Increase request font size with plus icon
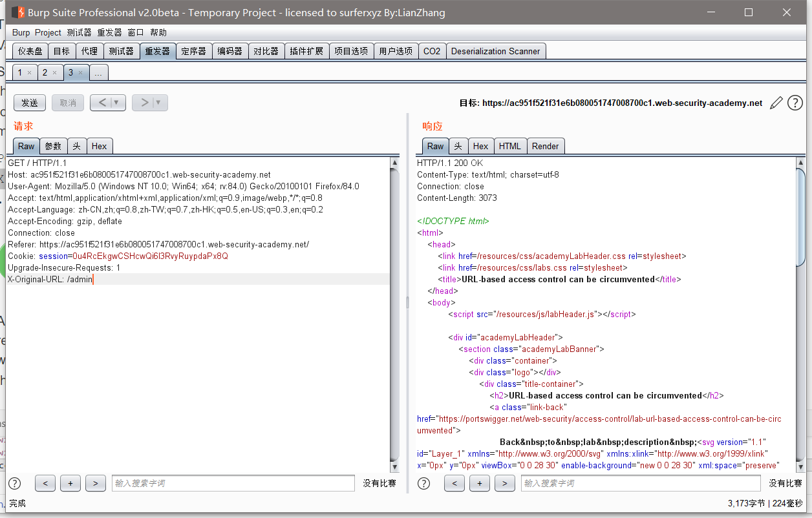The height and width of the screenshot is (518, 812). click(70, 483)
